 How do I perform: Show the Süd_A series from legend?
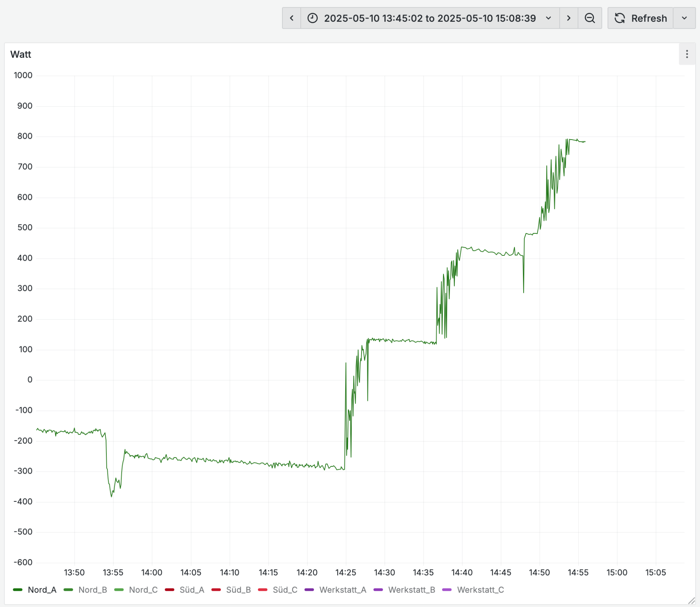192,590
